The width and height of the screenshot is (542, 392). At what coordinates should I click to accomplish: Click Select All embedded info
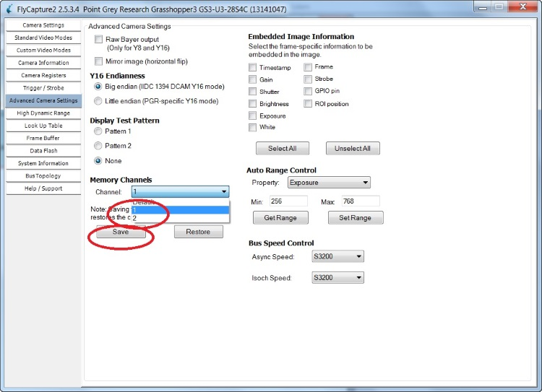[x=283, y=149]
